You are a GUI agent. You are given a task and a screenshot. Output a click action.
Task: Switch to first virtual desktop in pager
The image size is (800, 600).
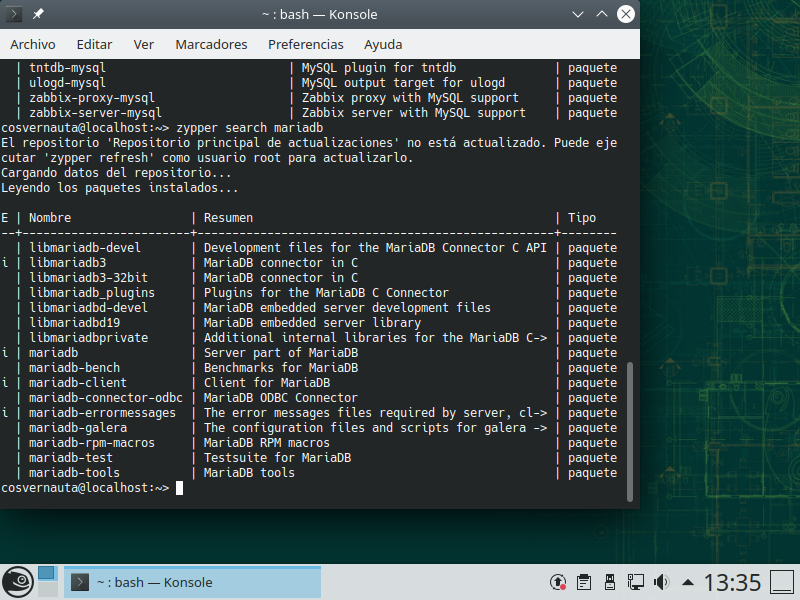tap(47, 573)
